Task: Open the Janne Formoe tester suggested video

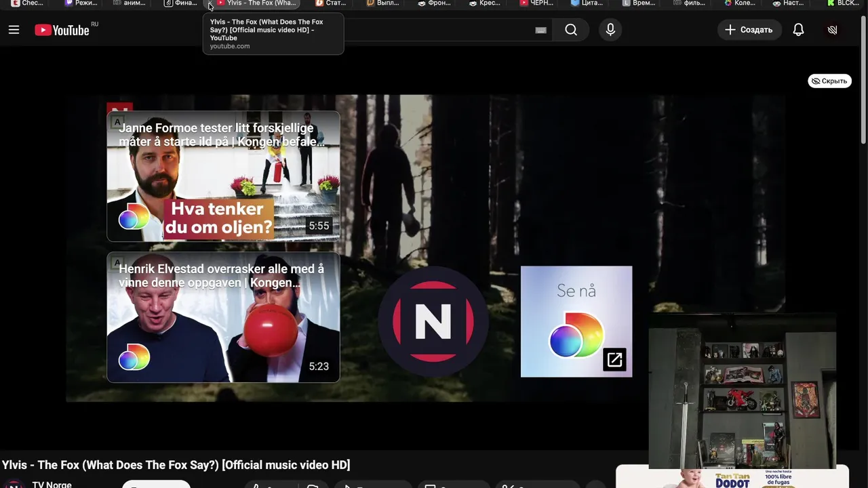Action: pos(223,176)
